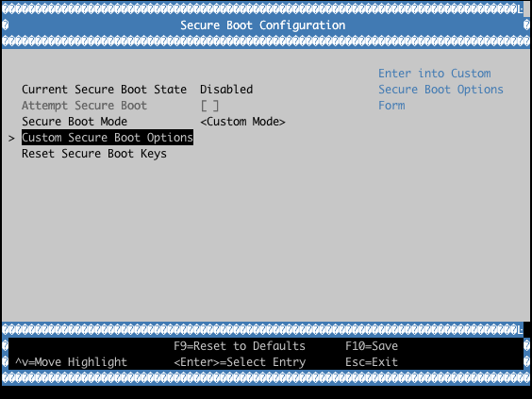Click the > arrow beside Custom Secure Boot Options
Image resolution: width=532 pixels, height=399 pixels.
[11, 138]
